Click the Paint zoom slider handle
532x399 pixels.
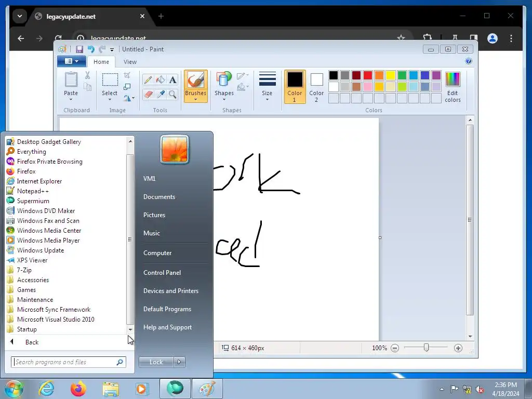pos(426,348)
